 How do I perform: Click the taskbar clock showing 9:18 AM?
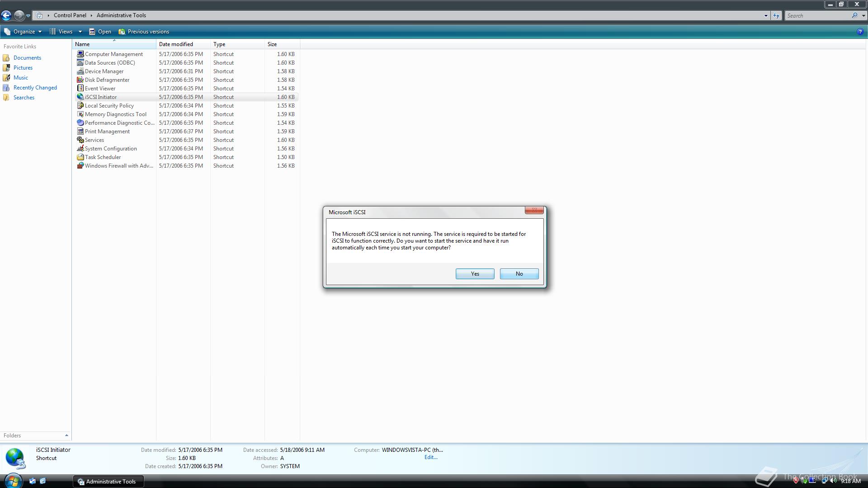click(851, 481)
